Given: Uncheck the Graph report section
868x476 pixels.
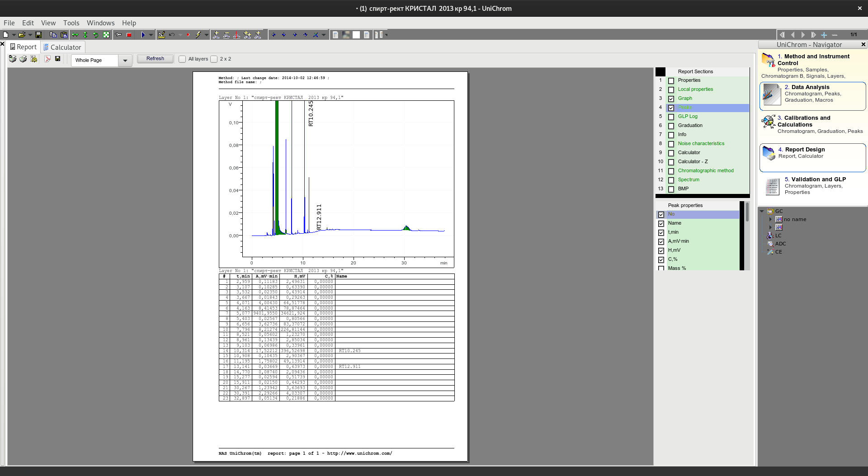Looking at the screenshot, I should tap(671, 99).
